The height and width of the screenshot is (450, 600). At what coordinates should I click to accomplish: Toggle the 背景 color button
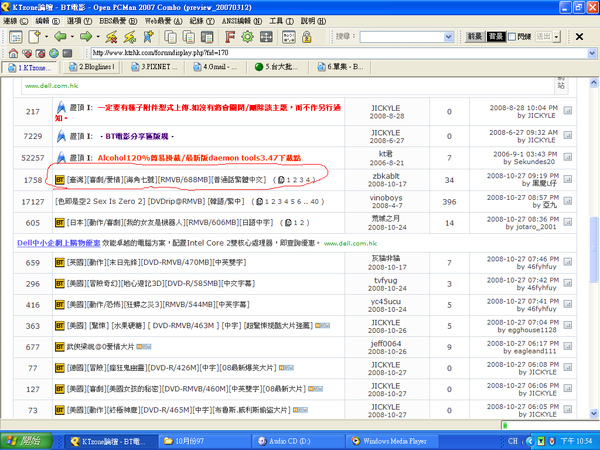pyautogui.click(x=495, y=36)
